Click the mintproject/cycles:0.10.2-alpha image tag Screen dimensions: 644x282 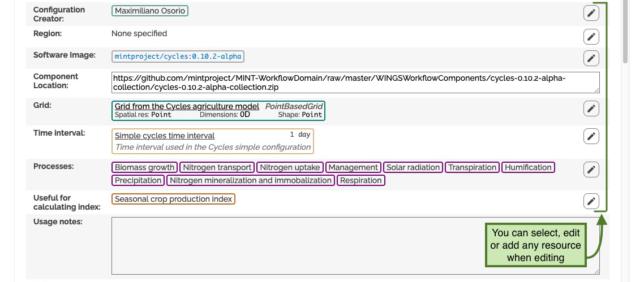tap(178, 57)
